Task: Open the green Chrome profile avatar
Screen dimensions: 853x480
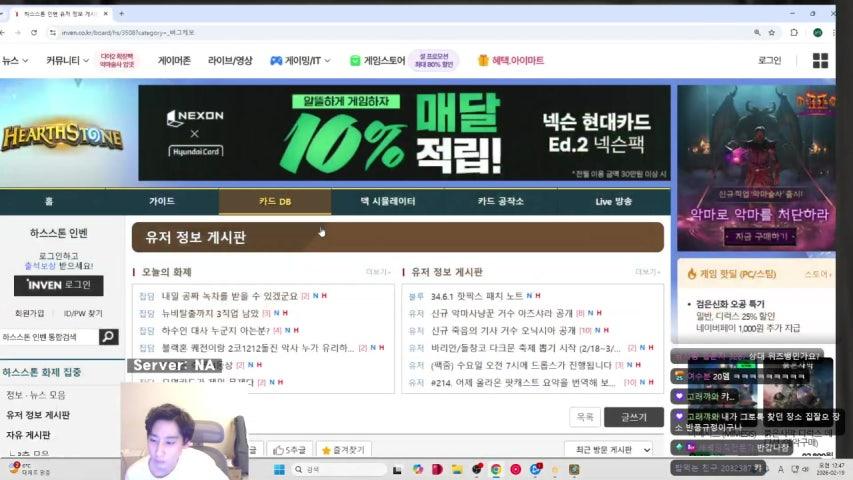Action: (x=817, y=33)
